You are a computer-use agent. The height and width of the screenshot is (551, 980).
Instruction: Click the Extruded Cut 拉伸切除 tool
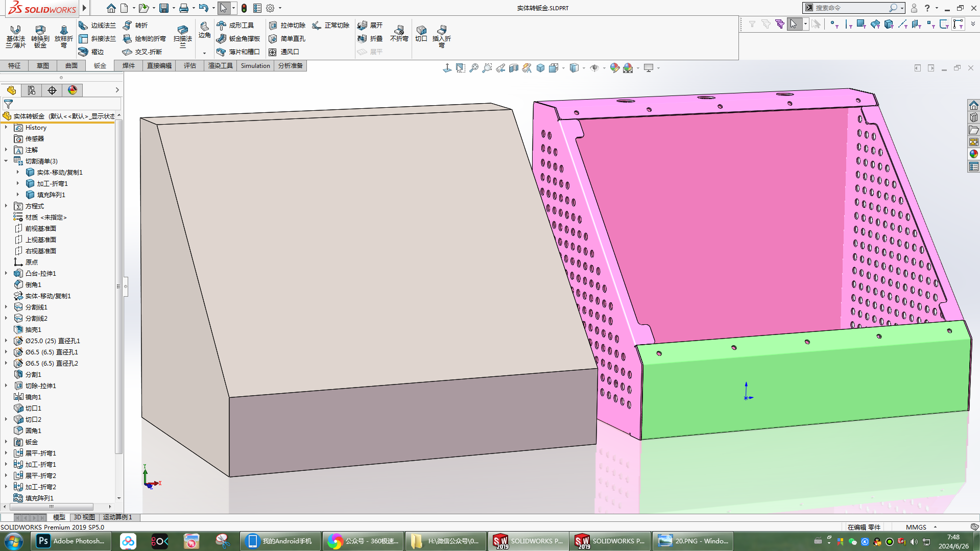click(287, 25)
